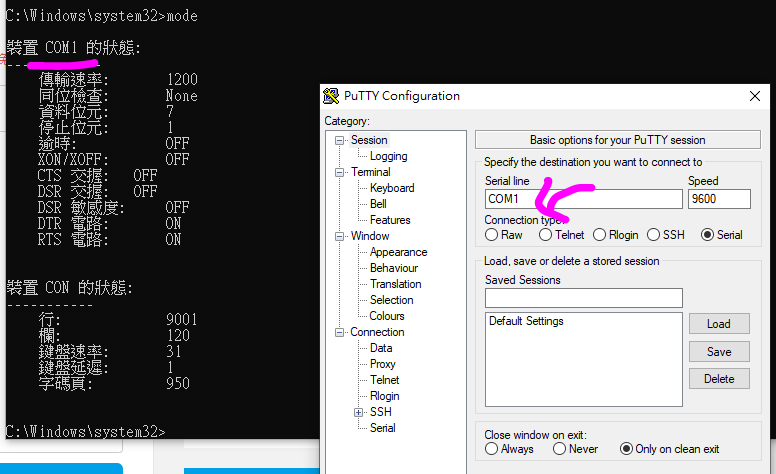This screenshot has width=776, height=474.
Task: Open the Session category
Action: 369,140
